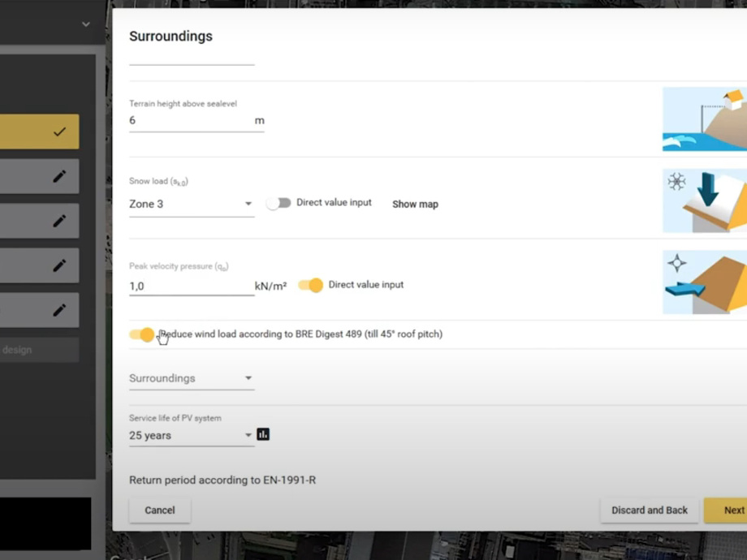The image size is (747, 560).
Task: Enable direct value input for snow load
Action: point(279,203)
